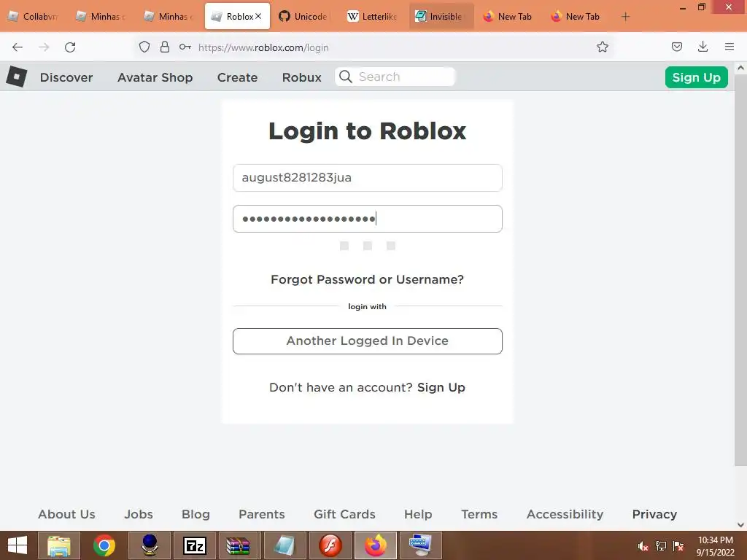This screenshot has width=747, height=560.
Task: Switch to the Invisible tab
Action: 441,16
